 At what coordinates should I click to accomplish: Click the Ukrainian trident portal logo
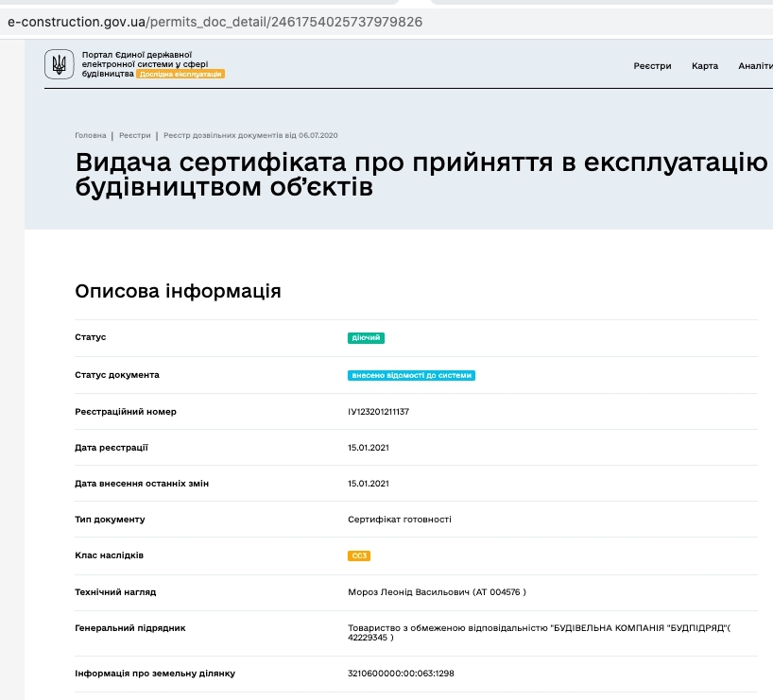click(x=60, y=64)
